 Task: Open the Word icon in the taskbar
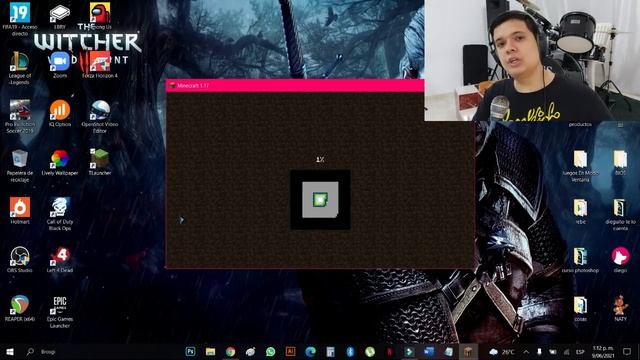429,351
